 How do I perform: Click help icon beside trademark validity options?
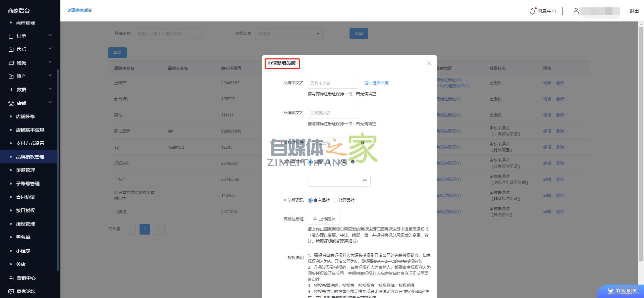click(x=353, y=162)
